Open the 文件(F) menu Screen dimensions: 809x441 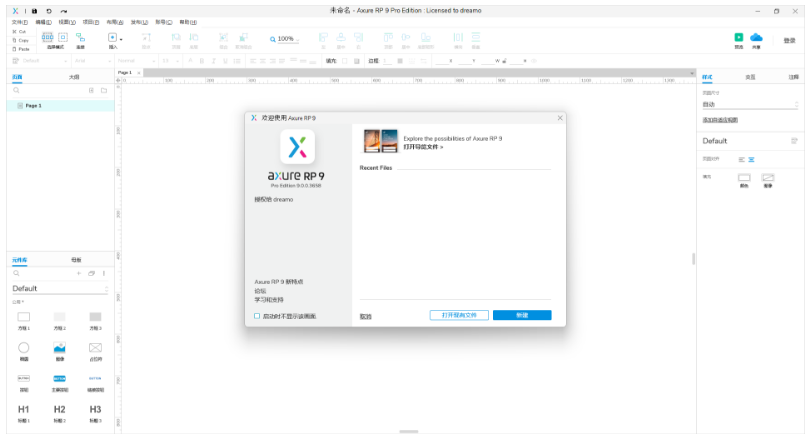pyautogui.click(x=20, y=22)
